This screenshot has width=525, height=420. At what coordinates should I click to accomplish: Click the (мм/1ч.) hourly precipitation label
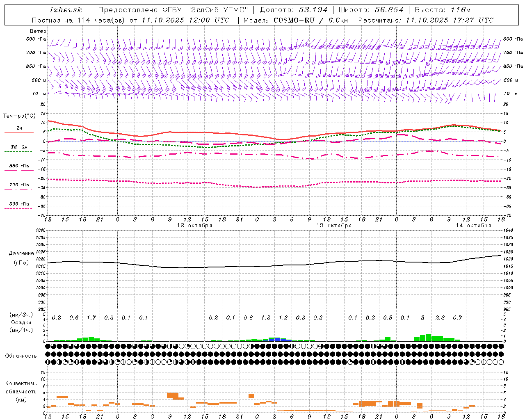21,330
